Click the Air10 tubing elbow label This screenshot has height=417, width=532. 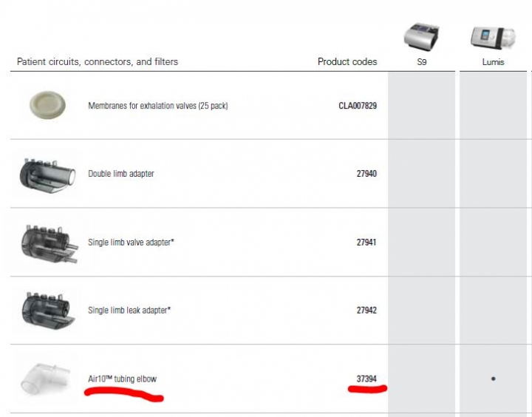coord(123,379)
